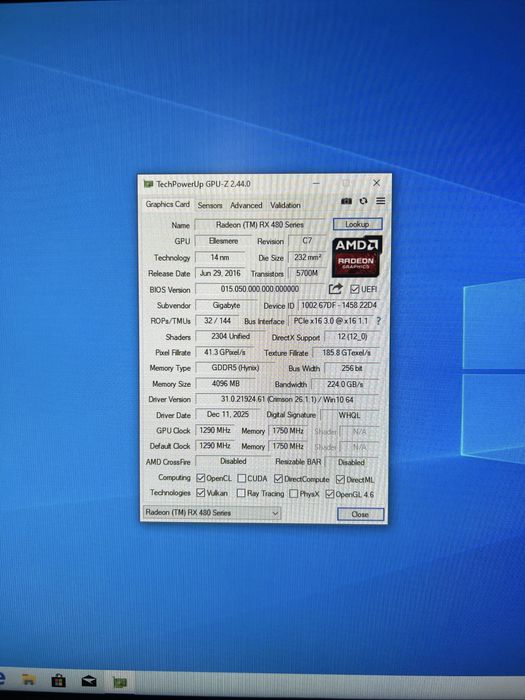Click the Lookup button
This screenshot has width=525, height=700.
(357, 224)
